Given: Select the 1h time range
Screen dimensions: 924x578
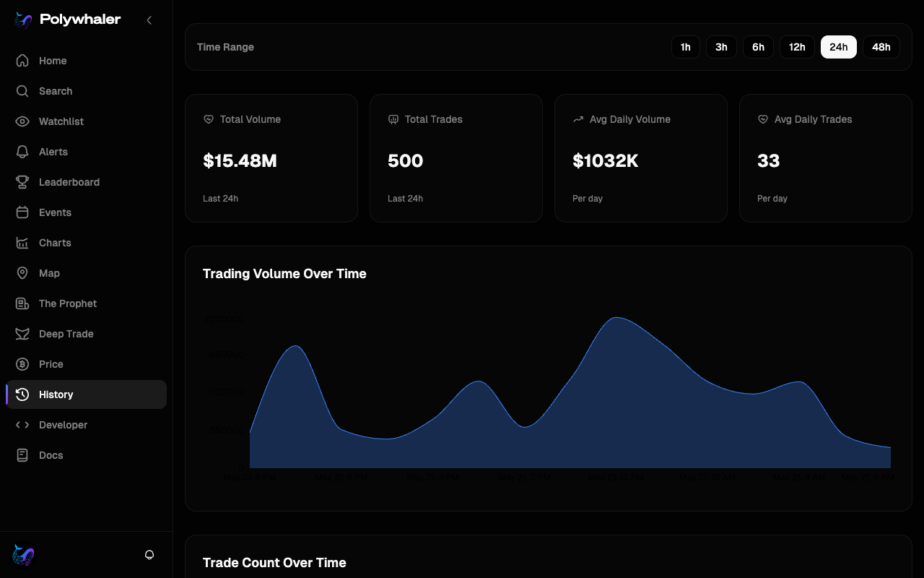Looking at the screenshot, I should click(686, 47).
